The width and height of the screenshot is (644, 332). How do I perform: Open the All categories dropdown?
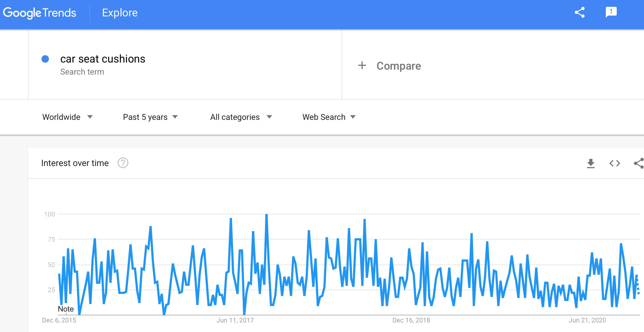tap(241, 117)
